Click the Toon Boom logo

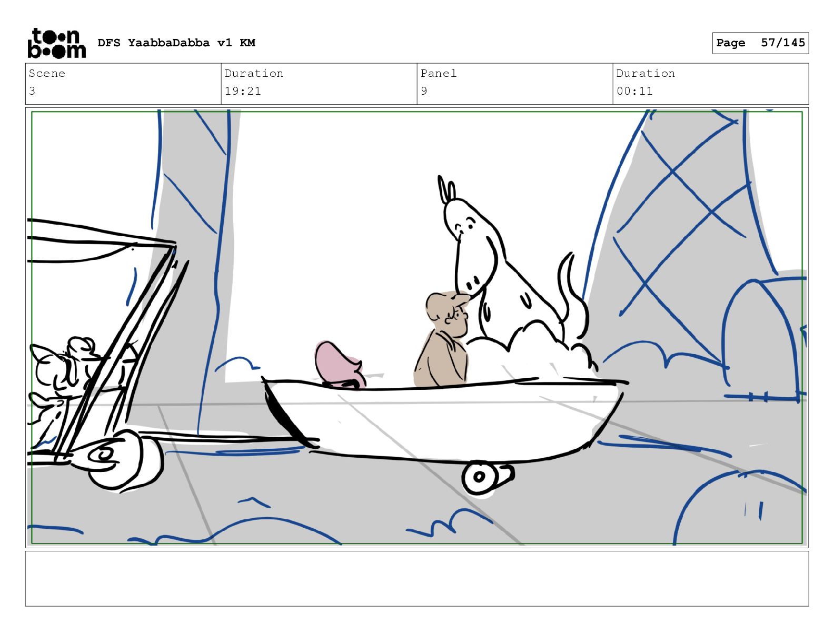click(x=56, y=43)
